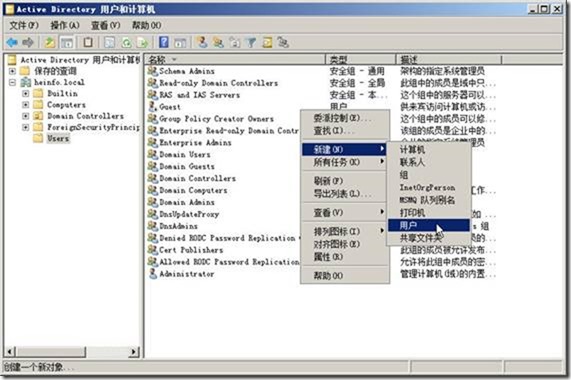Choose 属性(R) from context menu
571x380 pixels.
coord(344,257)
